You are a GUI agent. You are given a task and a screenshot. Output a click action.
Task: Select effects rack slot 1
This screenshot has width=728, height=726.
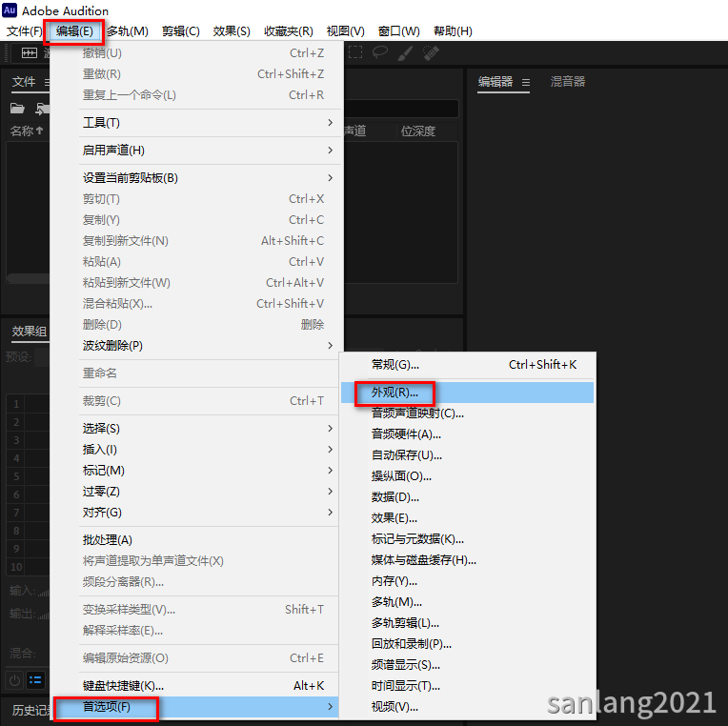tap(28, 404)
